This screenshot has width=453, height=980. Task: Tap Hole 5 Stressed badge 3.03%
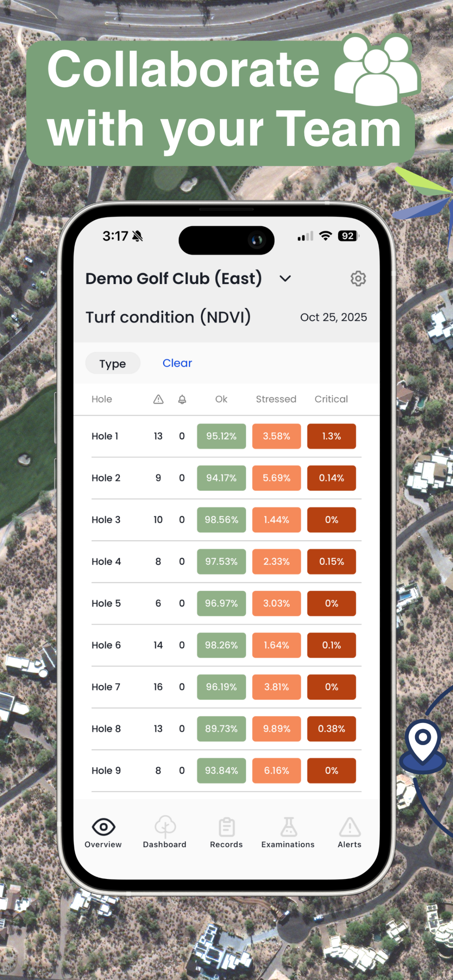(276, 604)
